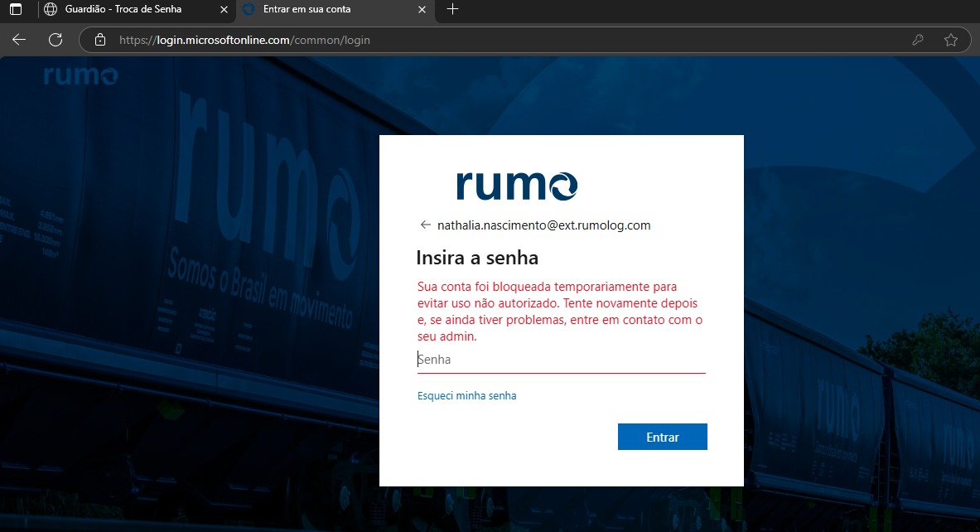The width and height of the screenshot is (980, 532).
Task: Open the tab actions menu icon
Action: click(x=16, y=9)
